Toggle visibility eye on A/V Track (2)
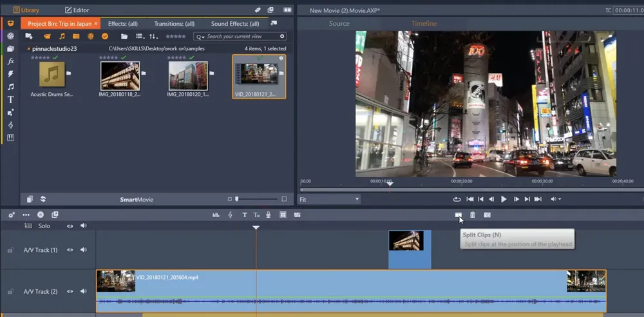The height and width of the screenshot is (317, 644). pos(70,291)
